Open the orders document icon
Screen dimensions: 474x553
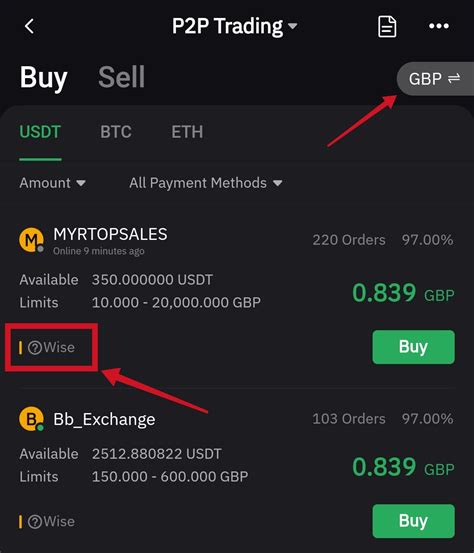pyautogui.click(x=387, y=26)
